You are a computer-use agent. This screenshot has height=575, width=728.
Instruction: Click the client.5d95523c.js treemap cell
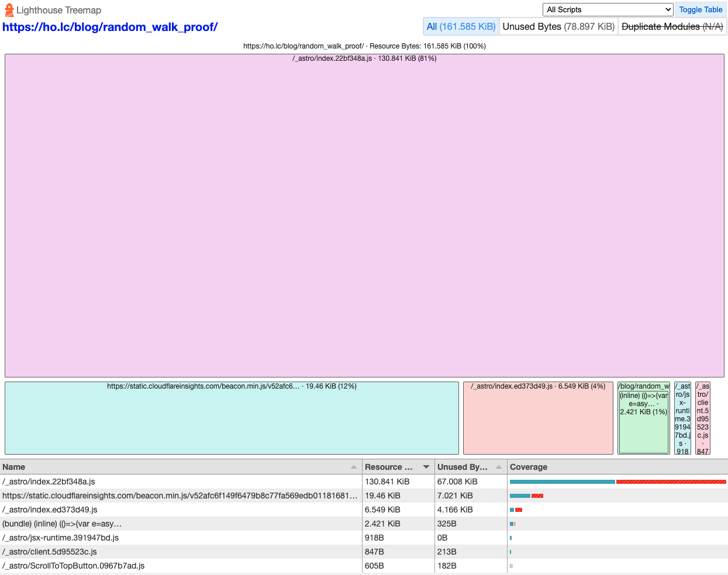703,418
